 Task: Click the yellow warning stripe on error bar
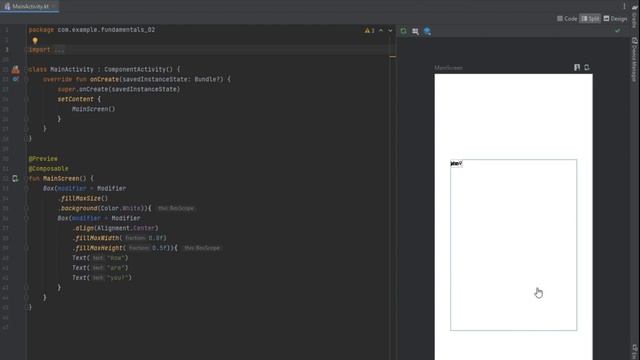click(393, 56)
